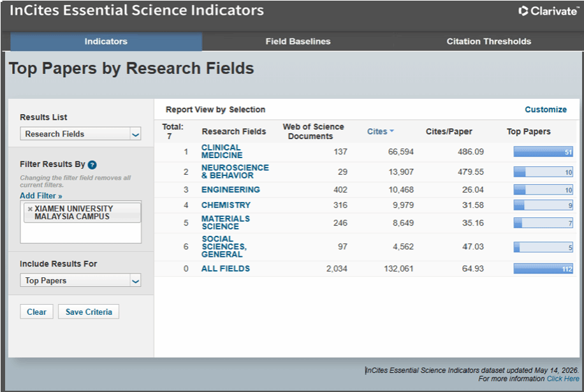Viewport: 584px width, 392px height.
Task: Open the Results List Research Fields dropdown
Action: pos(80,134)
